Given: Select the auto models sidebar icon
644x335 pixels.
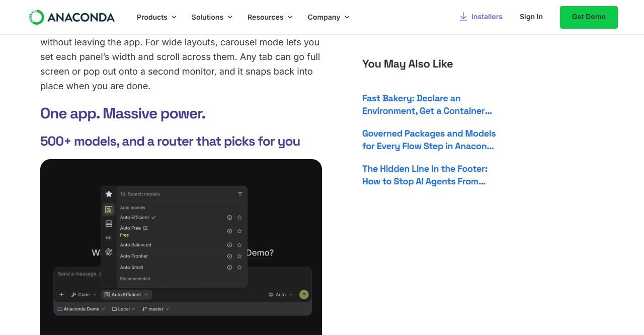Looking at the screenshot, I should coord(109,210).
